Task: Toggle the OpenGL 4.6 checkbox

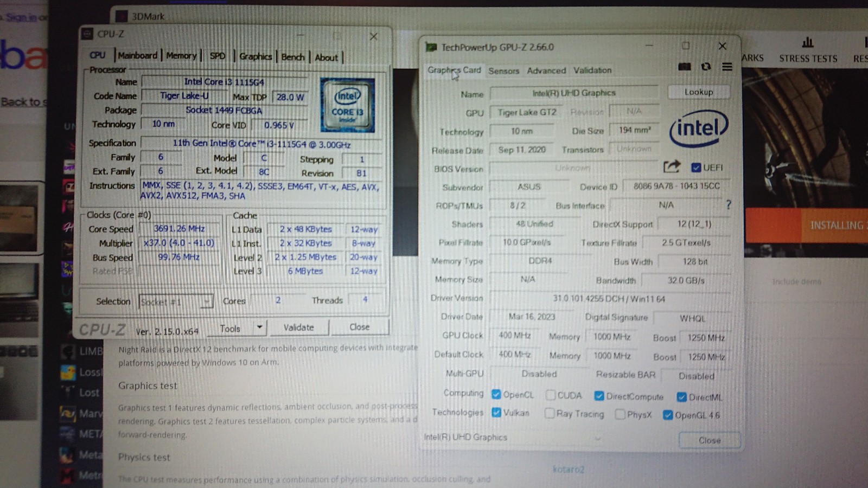Action: tap(668, 415)
